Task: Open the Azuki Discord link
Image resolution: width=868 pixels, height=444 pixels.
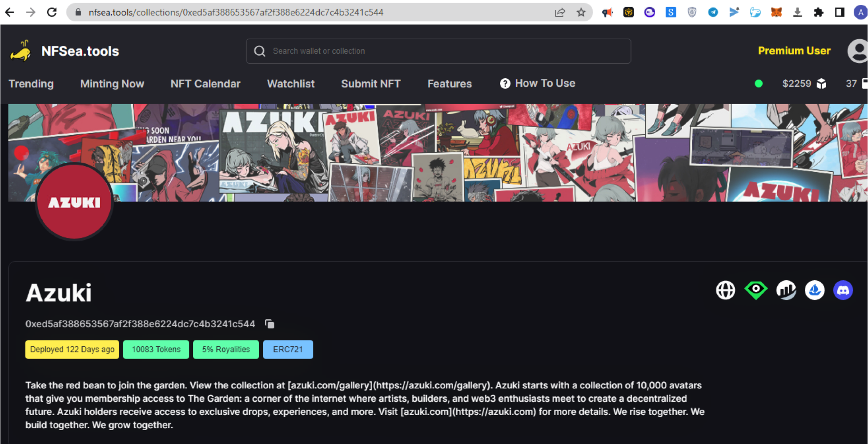Action: click(843, 291)
